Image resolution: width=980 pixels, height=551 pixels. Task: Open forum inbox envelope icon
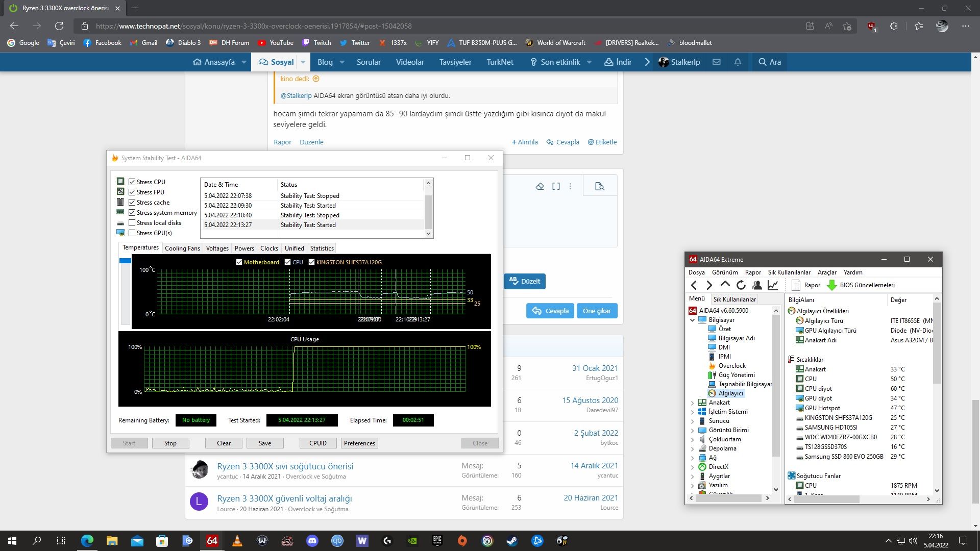click(x=717, y=62)
